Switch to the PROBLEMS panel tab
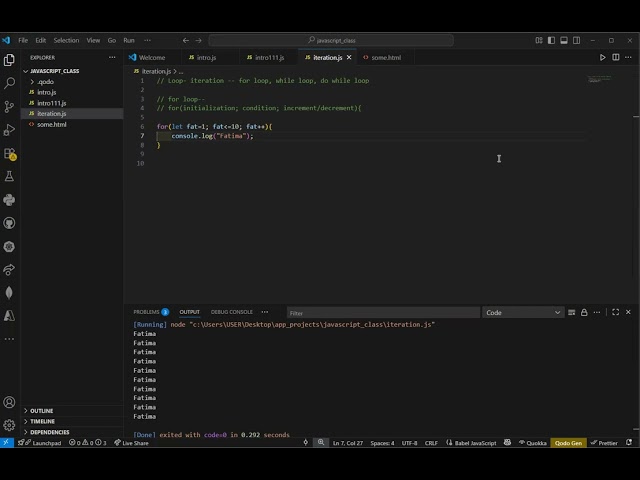The width and height of the screenshot is (640, 480). [x=151, y=312]
